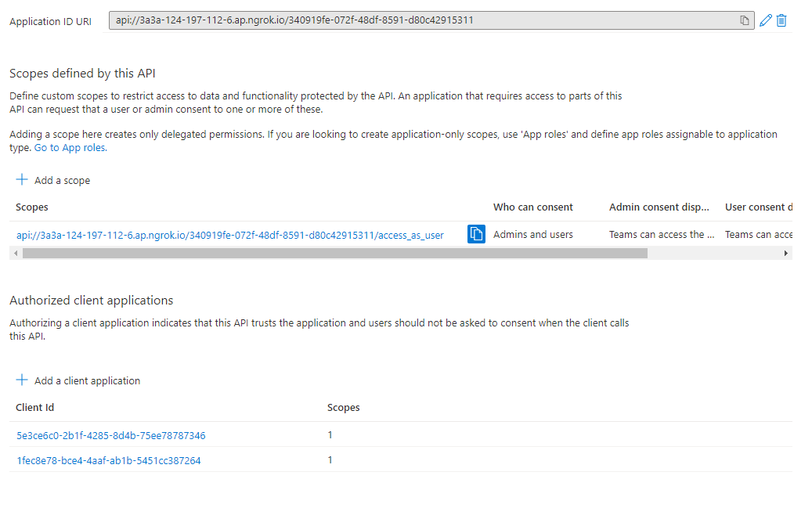View scope count for the second client application
812x508 pixels.
[x=330, y=460]
